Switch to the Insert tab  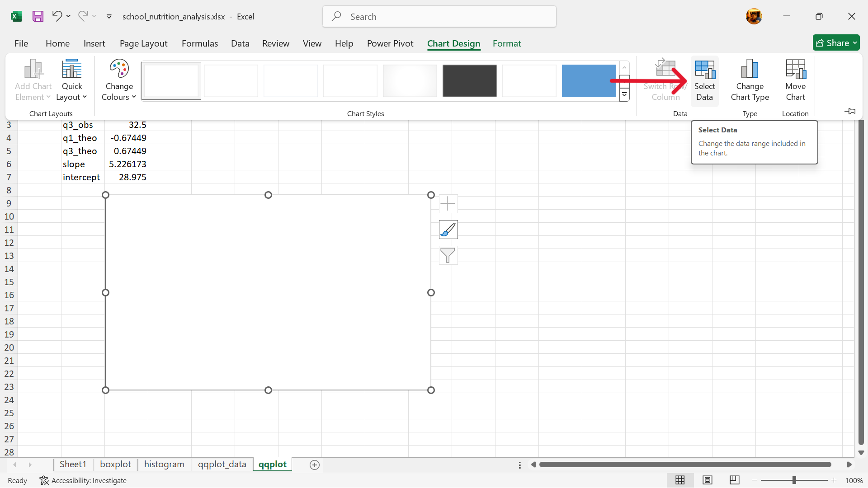[94, 43]
